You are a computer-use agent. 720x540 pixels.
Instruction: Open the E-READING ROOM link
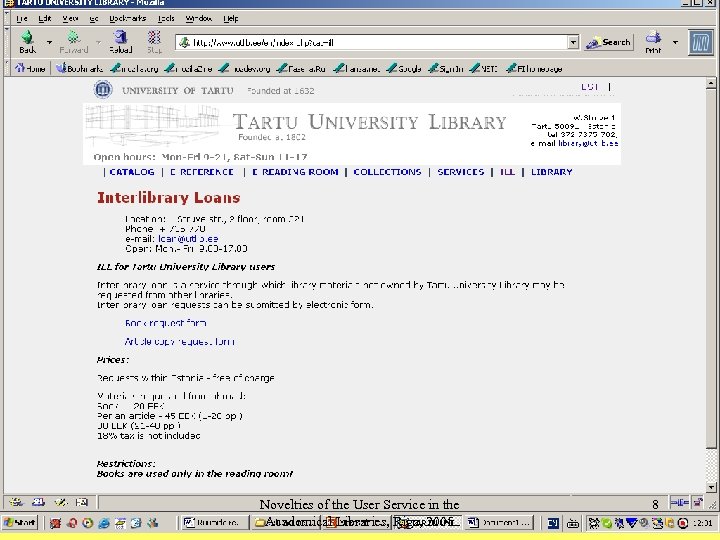(x=295, y=172)
